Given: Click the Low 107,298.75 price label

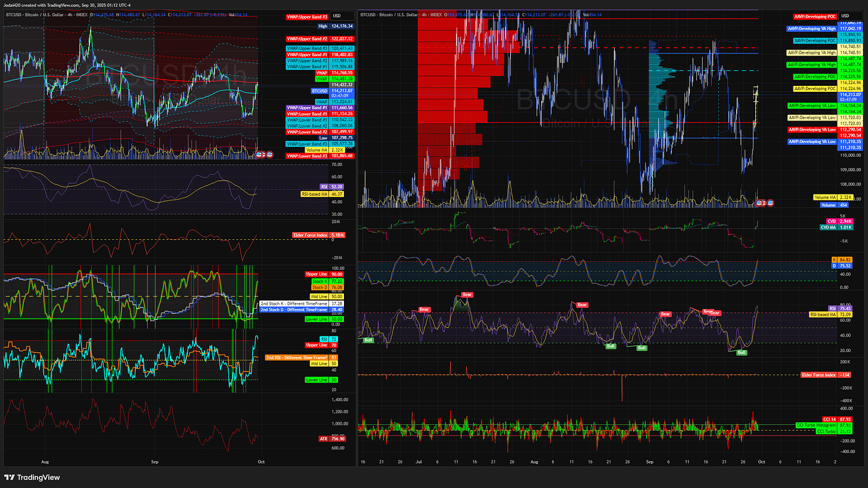Looking at the screenshot, I should coord(336,138).
